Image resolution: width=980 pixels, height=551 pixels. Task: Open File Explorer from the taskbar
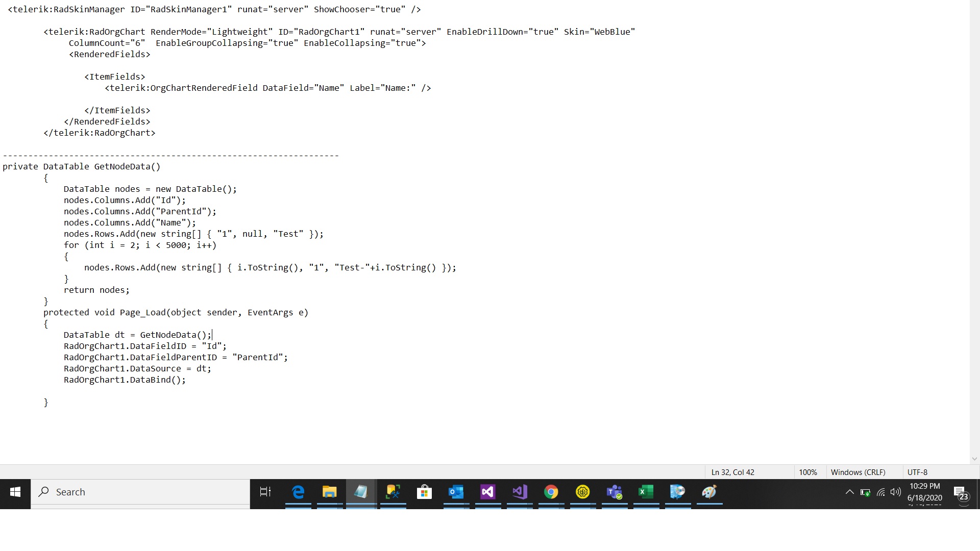[x=330, y=492]
